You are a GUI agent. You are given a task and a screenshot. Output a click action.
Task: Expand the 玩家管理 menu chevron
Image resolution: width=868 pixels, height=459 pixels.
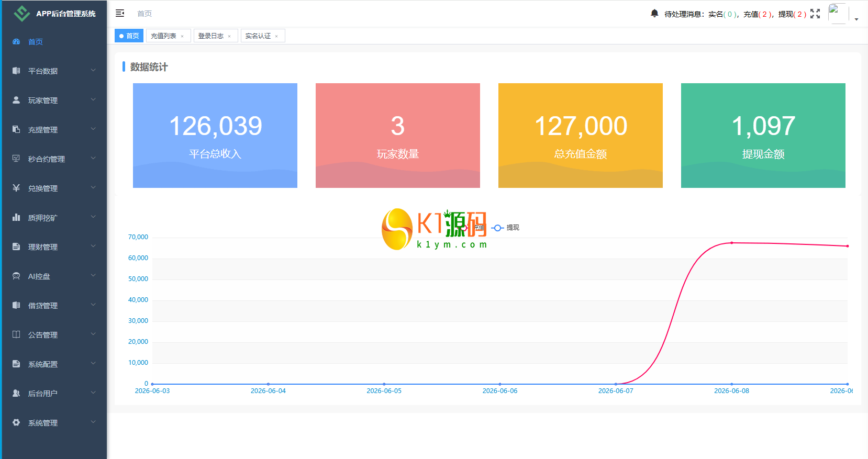[x=93, y=99]
